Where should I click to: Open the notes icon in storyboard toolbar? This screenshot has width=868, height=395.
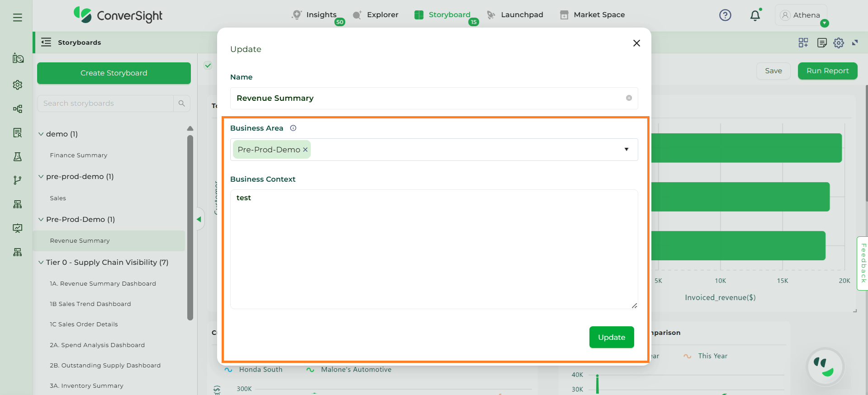coord(822,43)
